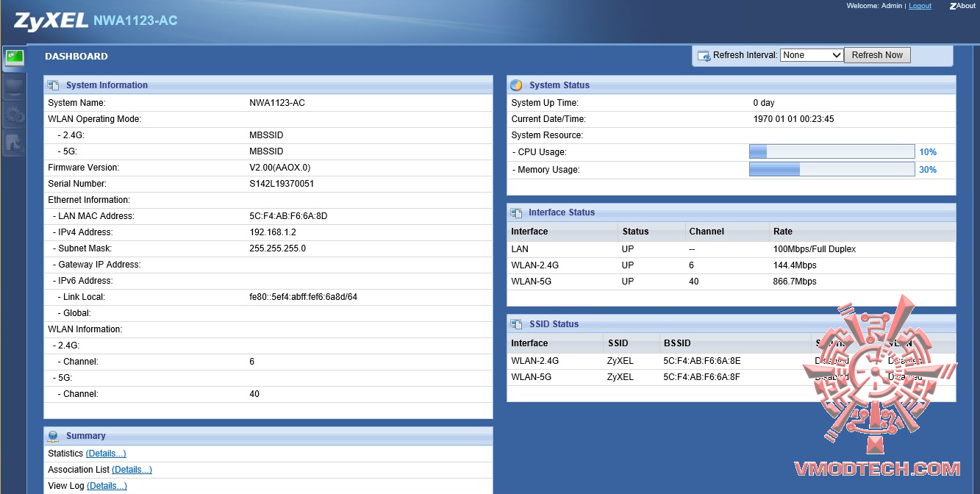This screenshot has width=980, height=494.
Task: Click the Interface Status panel icon
Action: (x=516, y=212)
